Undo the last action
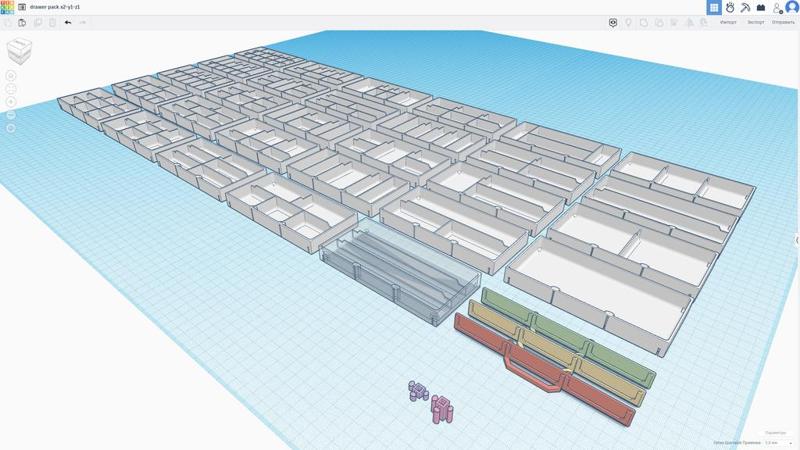The image size is (800, 450). [68, 22]
